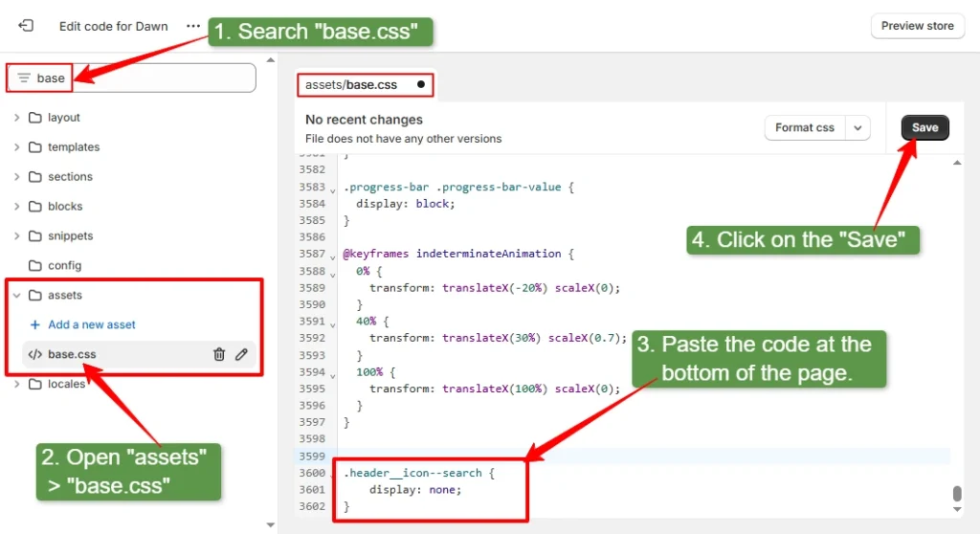Fold the keyframes block at line 3587
980x534 pixels.
(332, 257)
